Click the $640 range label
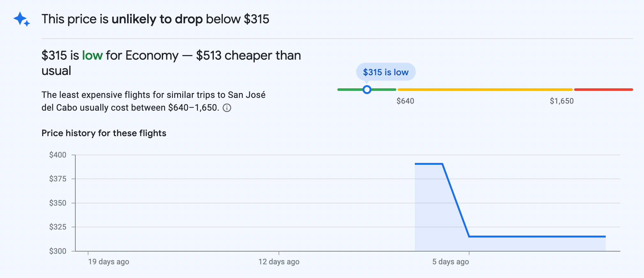The image size is (644, 278). 405,101
